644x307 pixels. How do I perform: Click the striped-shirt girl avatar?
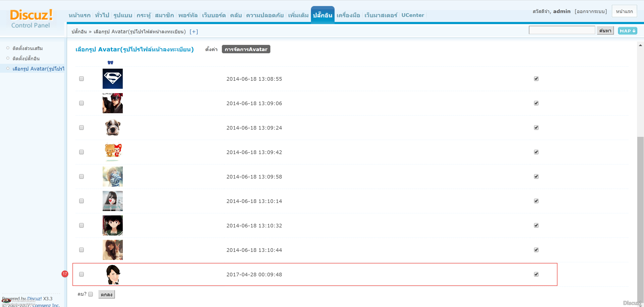coord(113,177)
